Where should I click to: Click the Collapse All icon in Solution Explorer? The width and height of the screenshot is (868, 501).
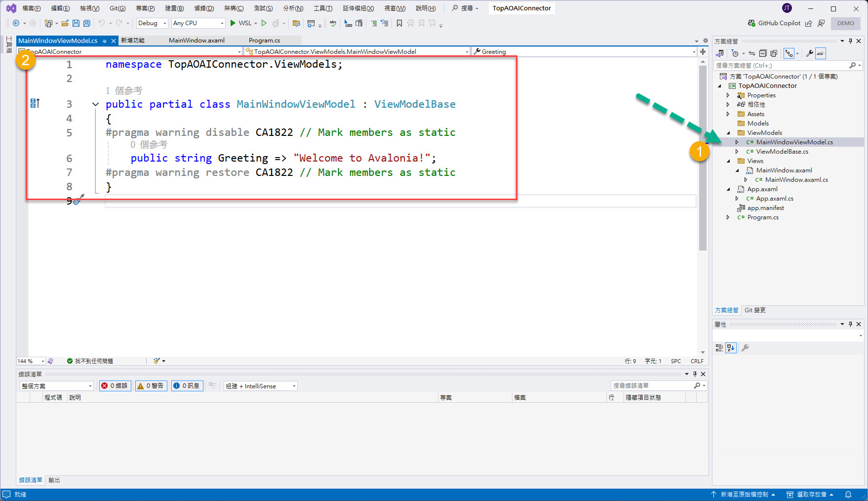(763, 53)
